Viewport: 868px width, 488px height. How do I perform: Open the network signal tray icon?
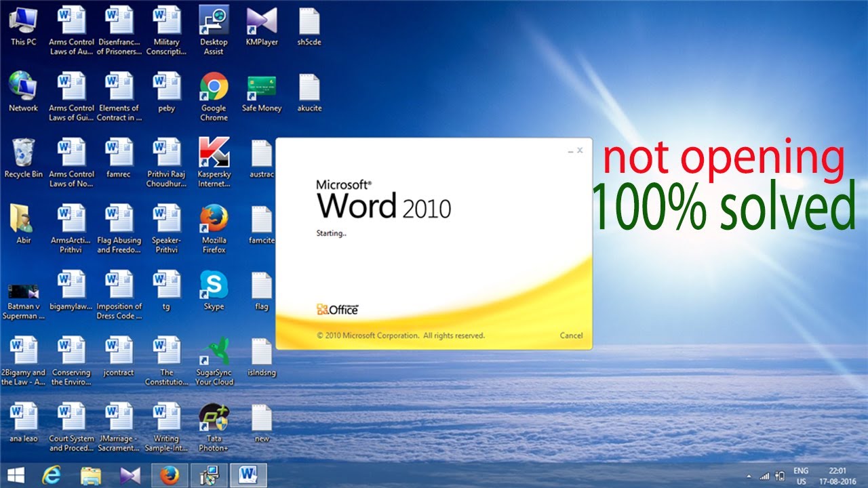pos(765,475)
